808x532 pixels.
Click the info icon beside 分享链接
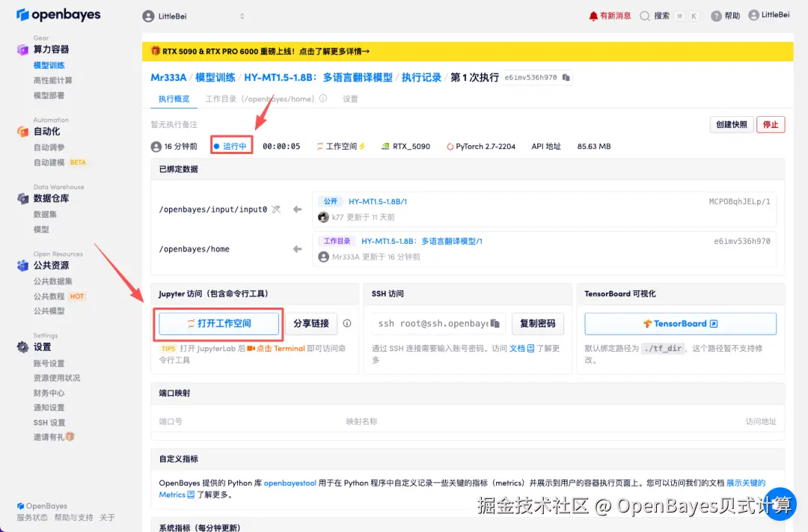pos(347,323)
